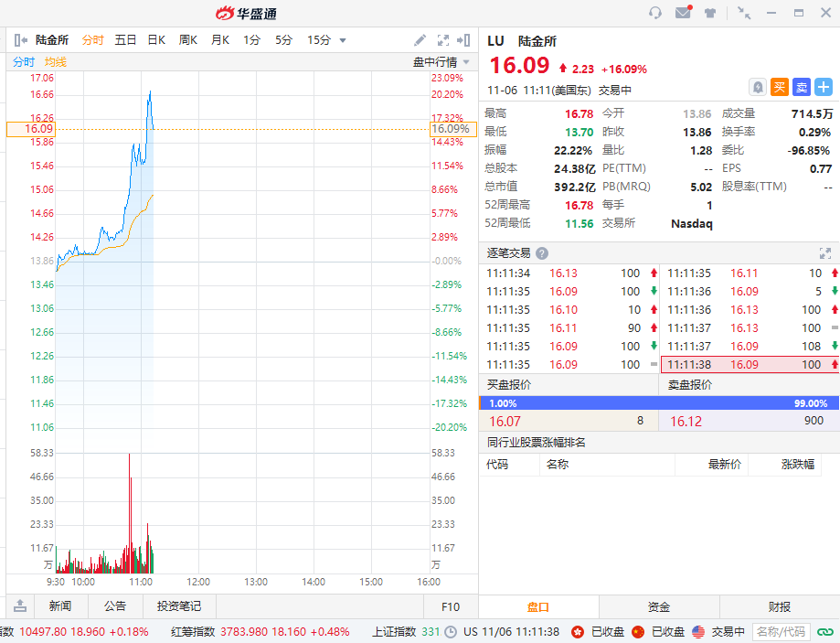The height and width of the screenshot is (643, 840).
Task: Click the orange 买 buy button
Action: 780,87
